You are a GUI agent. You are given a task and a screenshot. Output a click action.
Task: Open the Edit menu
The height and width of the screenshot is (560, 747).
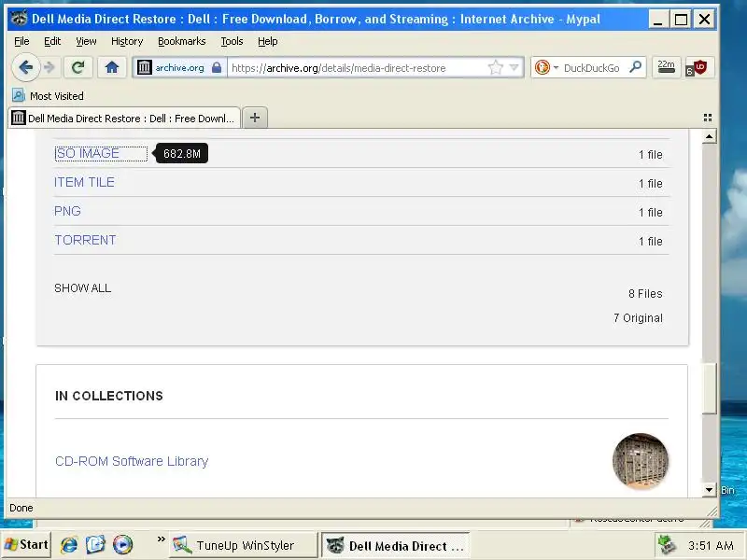[x=52, y=41]
